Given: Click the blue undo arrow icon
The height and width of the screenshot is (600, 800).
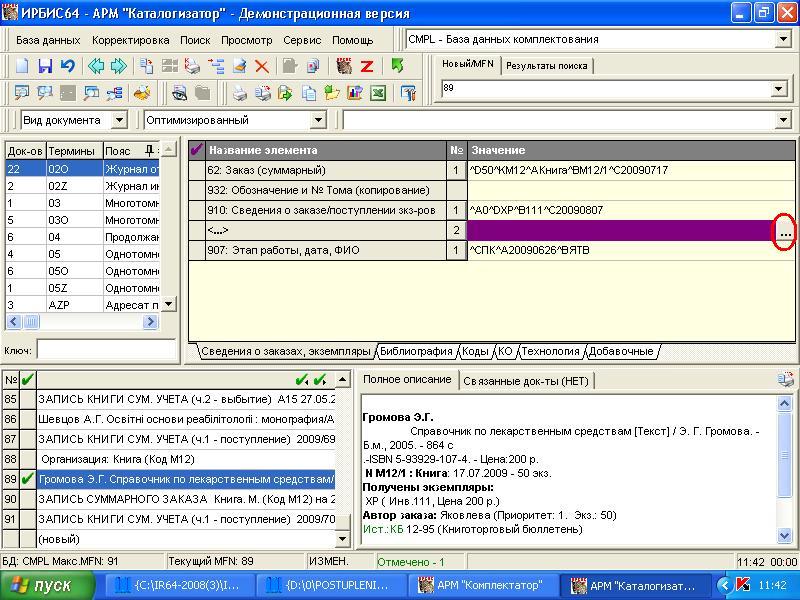Looking at the screenshot, I should point(67,66).
